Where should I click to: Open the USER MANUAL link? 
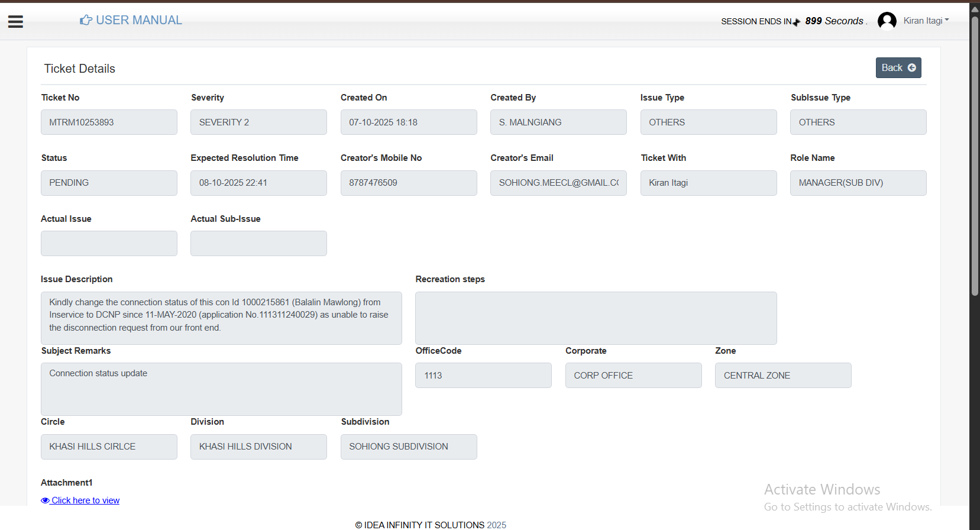(x=138, y=20)
